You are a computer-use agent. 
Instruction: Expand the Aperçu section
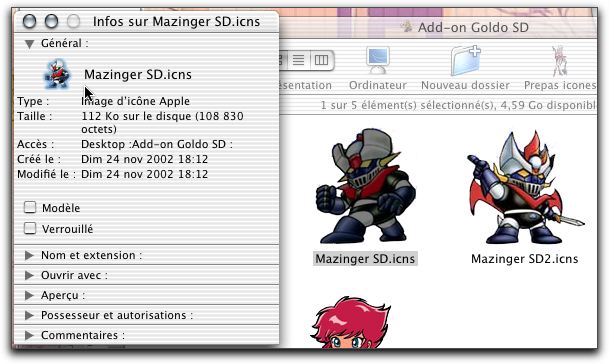point(29,295)
